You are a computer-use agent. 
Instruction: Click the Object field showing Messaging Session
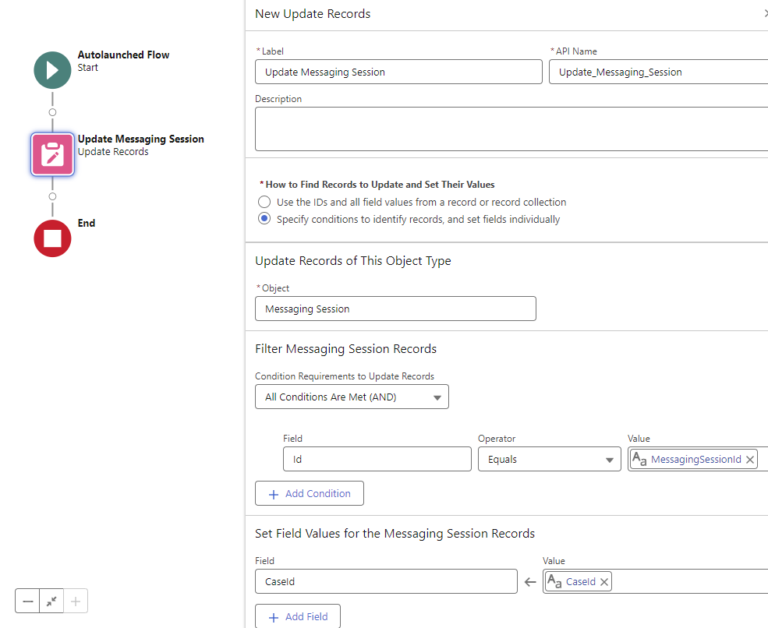click(x=396, y=309)
